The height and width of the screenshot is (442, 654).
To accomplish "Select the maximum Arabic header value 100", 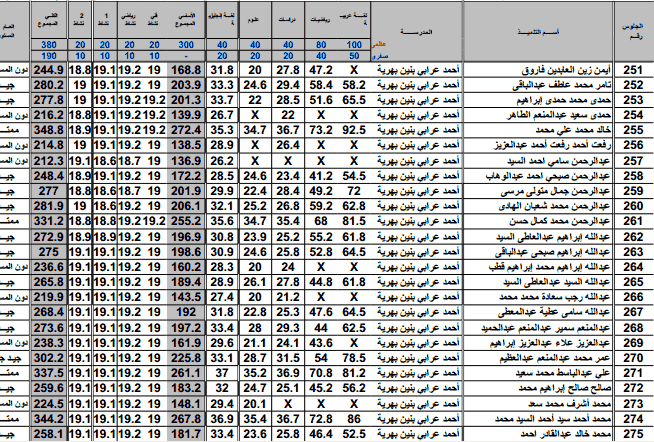I will point(354,45).
